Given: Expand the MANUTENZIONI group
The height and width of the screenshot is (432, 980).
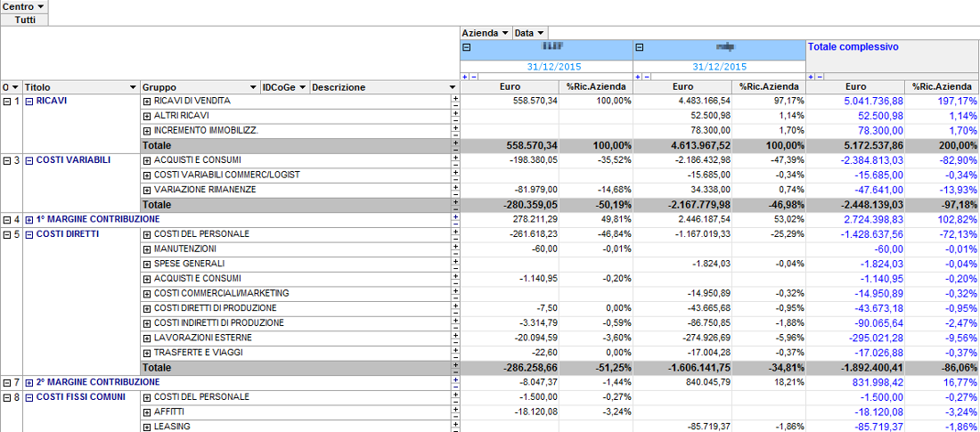Looking at the screenshot, I should tap(148, 249).
